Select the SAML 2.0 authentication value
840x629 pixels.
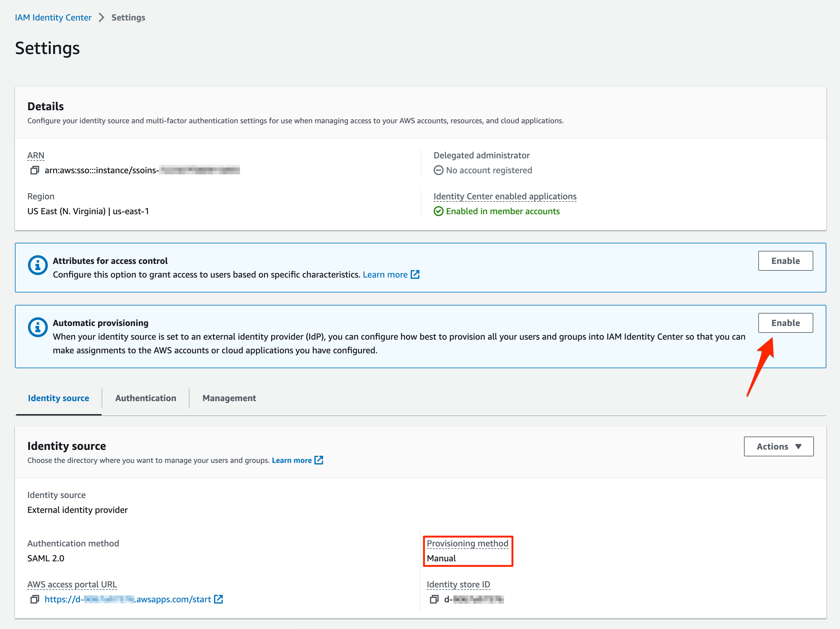[46, 558]
